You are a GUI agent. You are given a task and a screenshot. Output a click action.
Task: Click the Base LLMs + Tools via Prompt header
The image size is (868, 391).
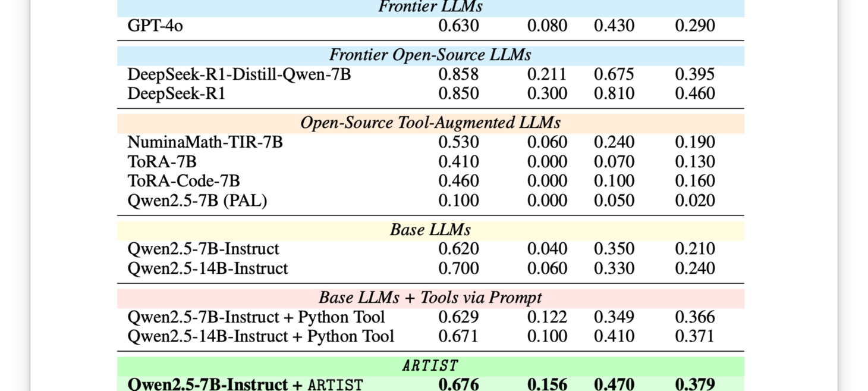point(429,297)
